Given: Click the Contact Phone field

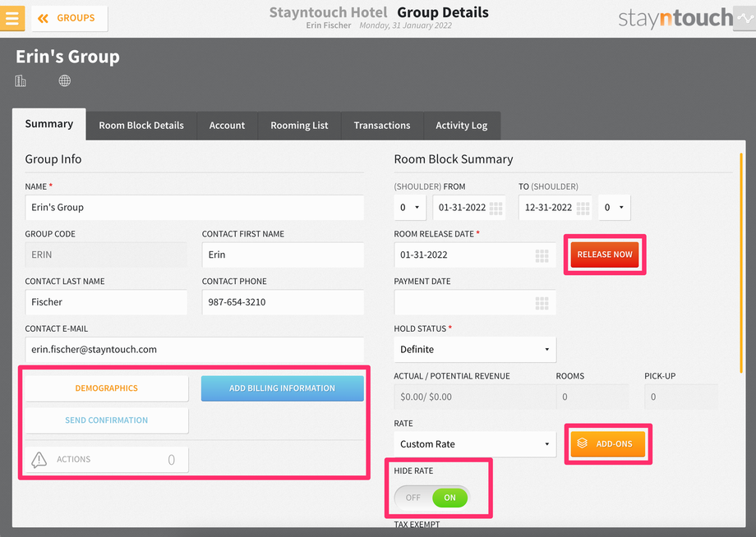Looking at the screenshot, I should point(283,302).
